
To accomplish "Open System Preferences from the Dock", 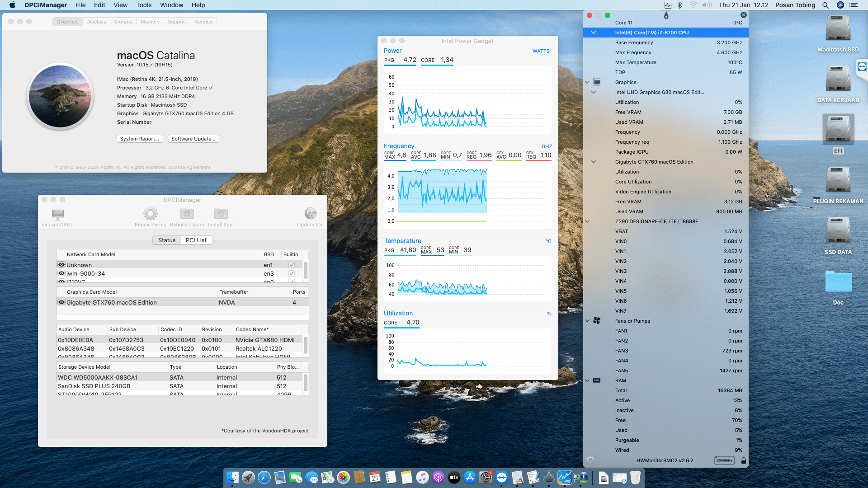I will 486,478.
